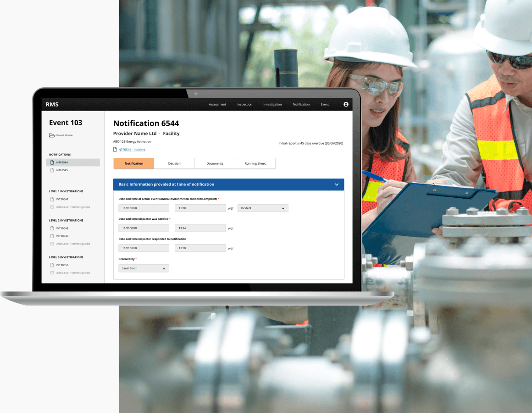Click the Event Home folder icon
Screen dimensions: 532x413
52,135
